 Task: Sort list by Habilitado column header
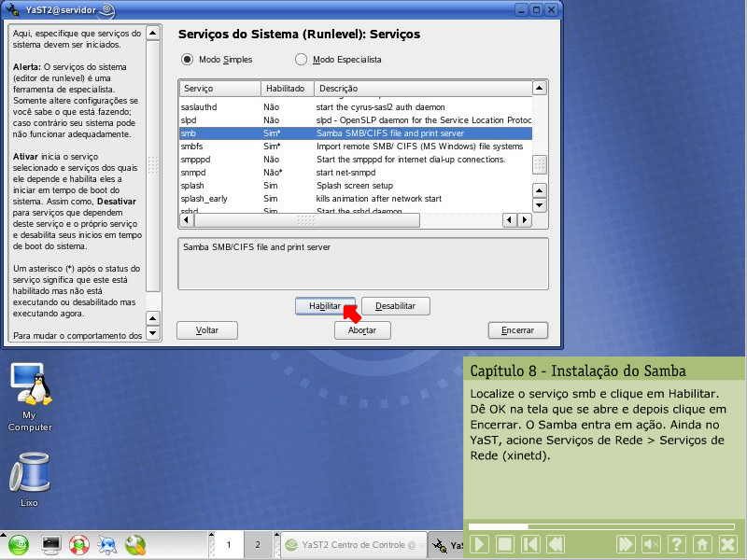(x=286, y=89)
